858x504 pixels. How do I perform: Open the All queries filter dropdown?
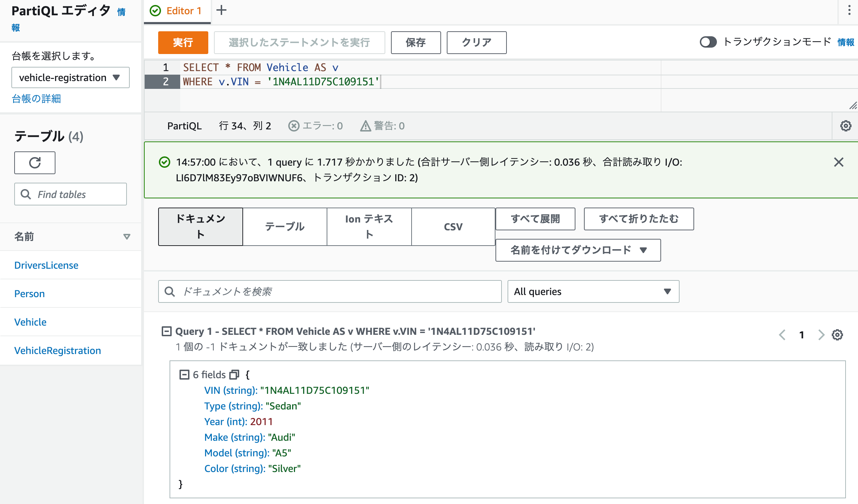pos(593,291)
